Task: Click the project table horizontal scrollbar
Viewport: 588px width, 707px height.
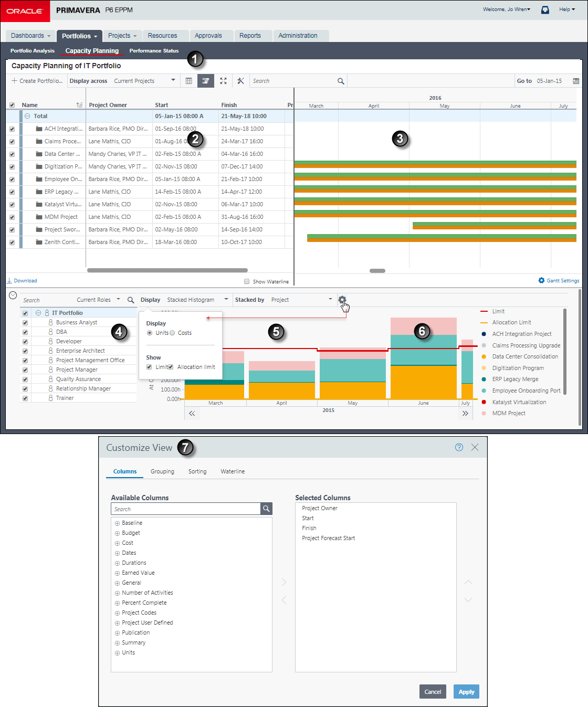Action: click(167, 271)
